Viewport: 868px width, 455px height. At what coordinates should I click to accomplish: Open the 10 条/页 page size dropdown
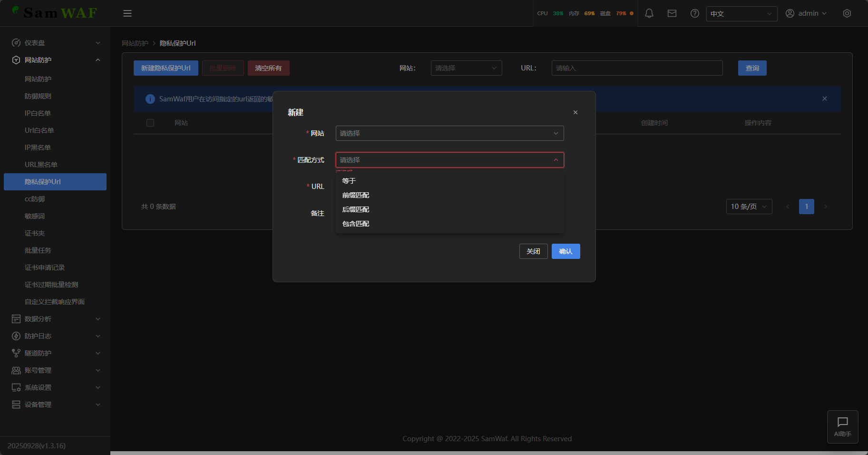(x=749, y=207)
